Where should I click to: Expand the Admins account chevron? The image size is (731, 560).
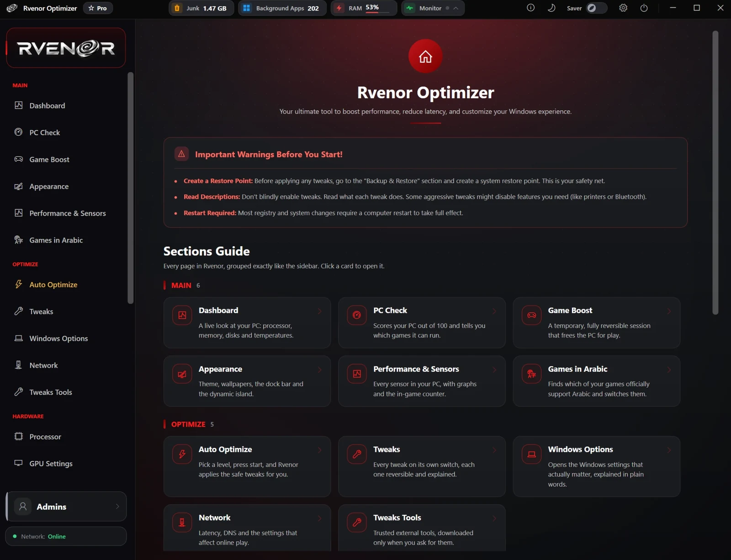tap(117, 507)
